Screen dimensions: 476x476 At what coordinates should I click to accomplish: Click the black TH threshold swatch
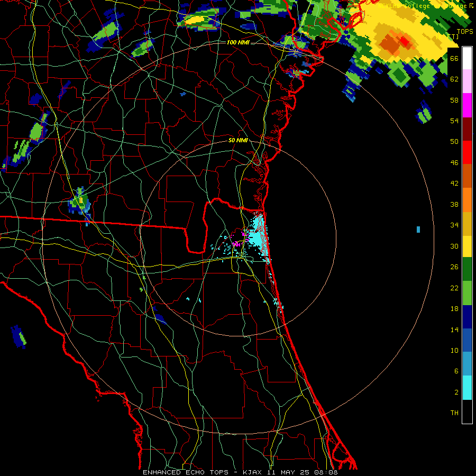(x=467, y=411)
